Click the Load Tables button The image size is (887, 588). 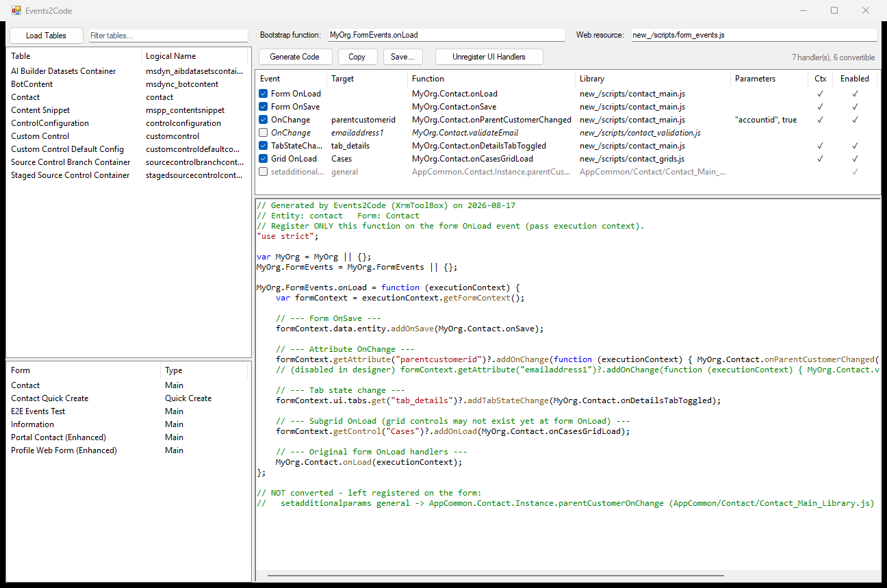tap(46, 36)
